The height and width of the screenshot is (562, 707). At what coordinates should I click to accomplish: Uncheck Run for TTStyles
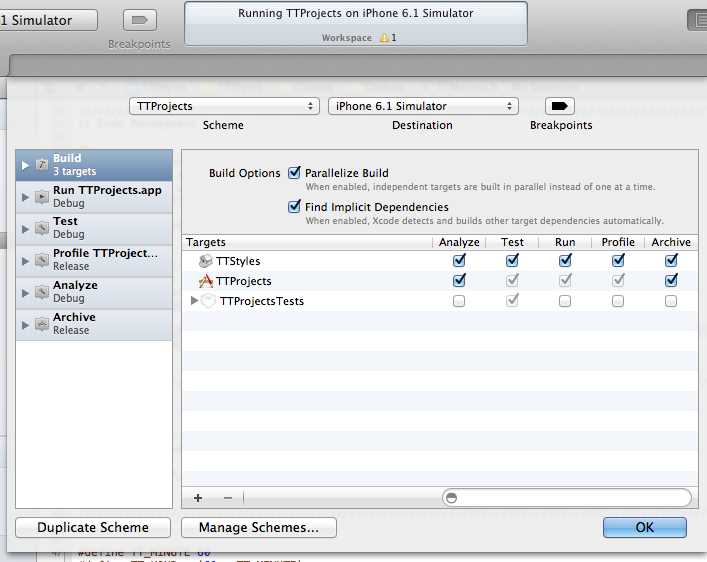(x=565, y=260)
